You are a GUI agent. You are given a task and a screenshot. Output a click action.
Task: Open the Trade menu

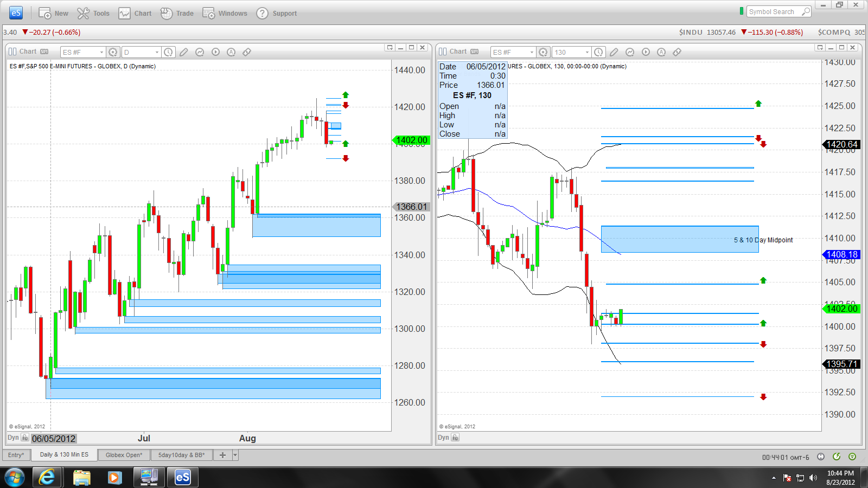[177, 14]
